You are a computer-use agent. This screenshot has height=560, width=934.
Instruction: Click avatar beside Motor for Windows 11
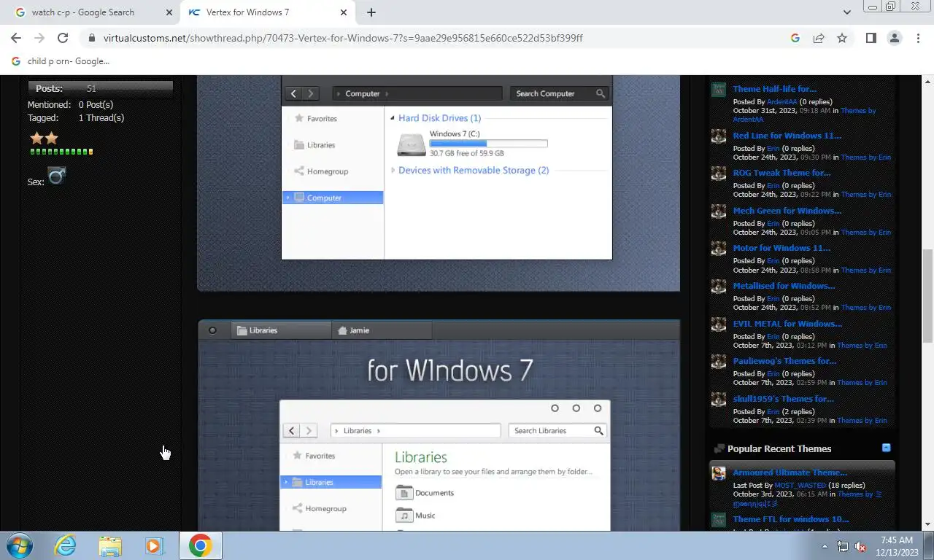click(719, 249)
